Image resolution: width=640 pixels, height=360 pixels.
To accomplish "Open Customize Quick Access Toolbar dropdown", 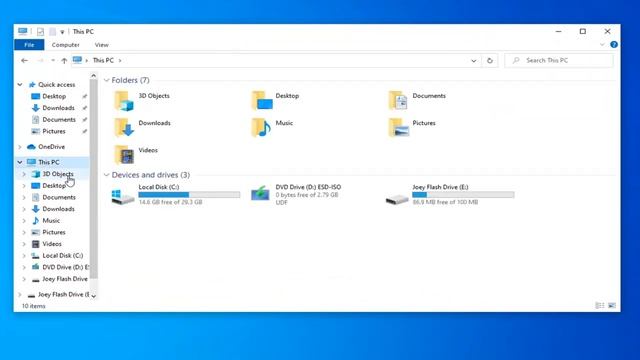I will coord(62,32).
